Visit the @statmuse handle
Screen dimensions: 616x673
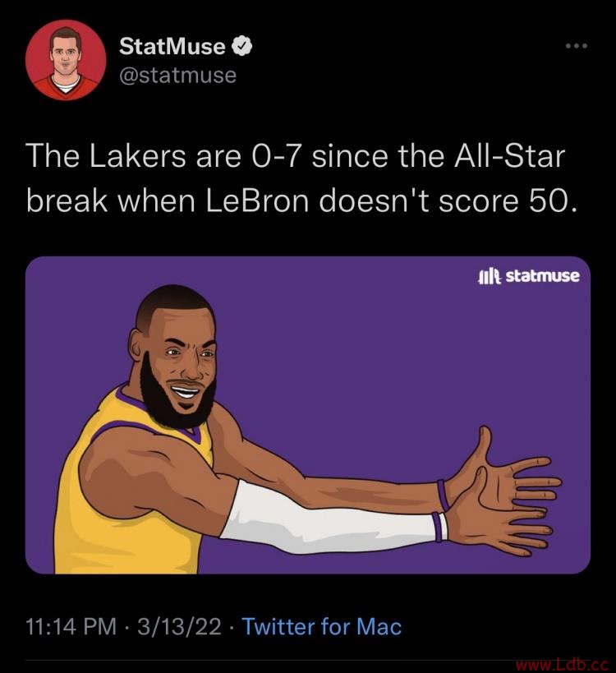coord(177,76)
